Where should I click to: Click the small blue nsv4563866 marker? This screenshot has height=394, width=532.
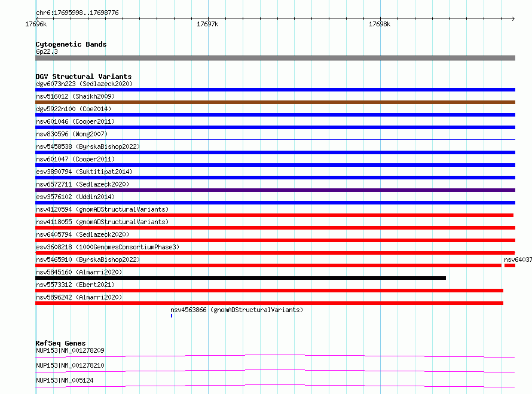(172, 316)
